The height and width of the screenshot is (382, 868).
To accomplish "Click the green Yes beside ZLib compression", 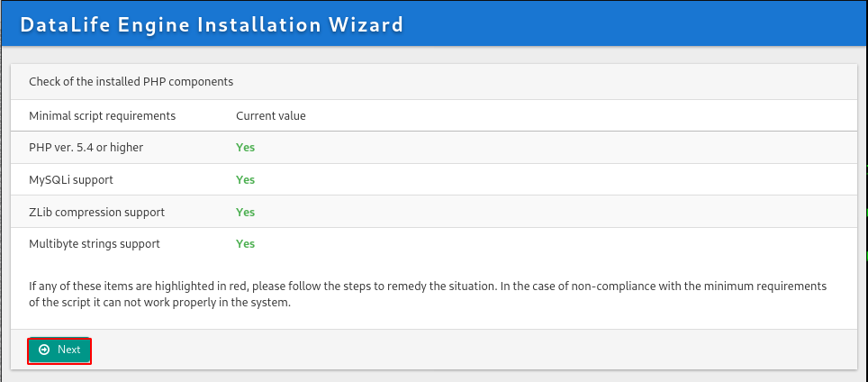I will click(x=245, y=213).
